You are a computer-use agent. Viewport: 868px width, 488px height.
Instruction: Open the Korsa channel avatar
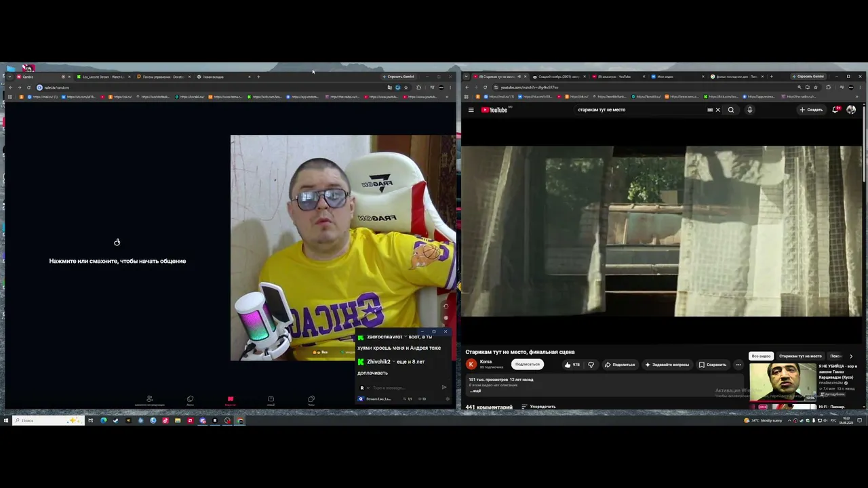[471, 364]
